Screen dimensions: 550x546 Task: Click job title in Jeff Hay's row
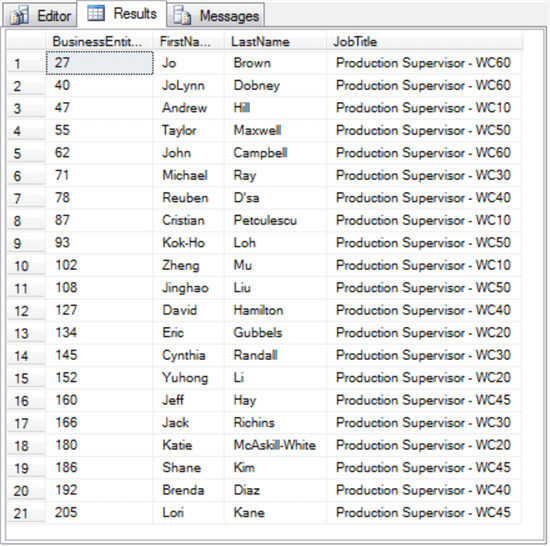coord(423,400)
